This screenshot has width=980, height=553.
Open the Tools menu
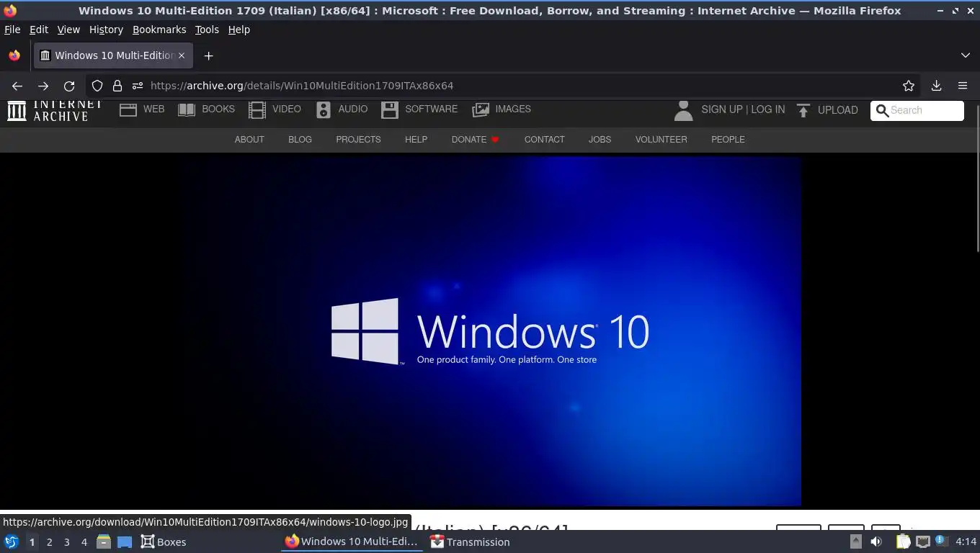[207, 30]
